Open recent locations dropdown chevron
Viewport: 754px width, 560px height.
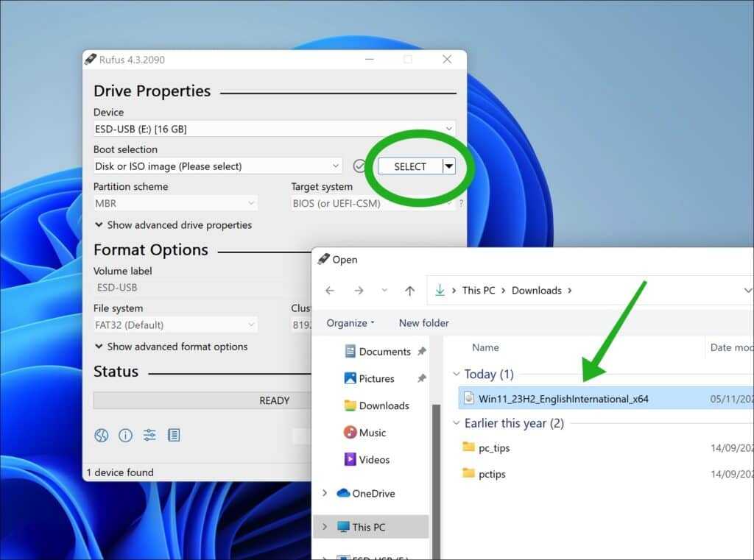(384, 291)
